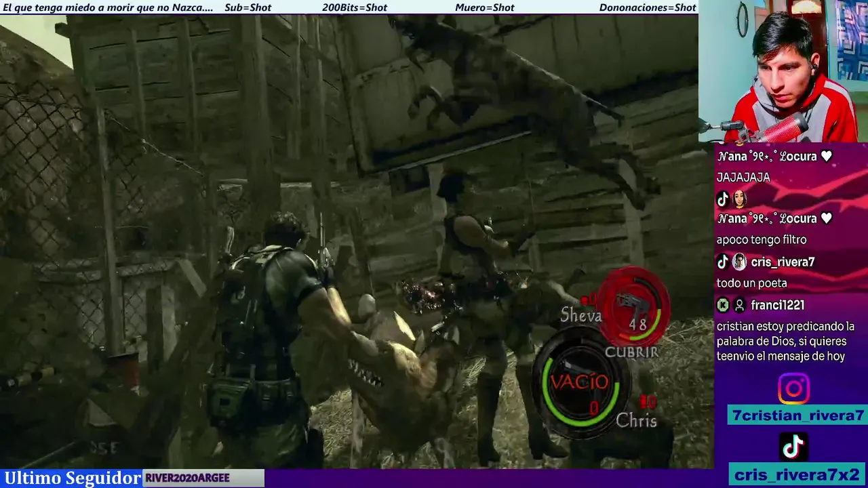
Task: Click the 'Muero=Shot' banner text
Action: click(485, 7)
